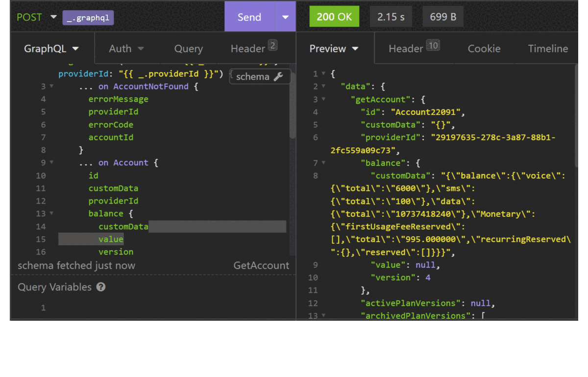Open the request Header tab
The height and width of the screenshot is (377, 588).
[x=253, y=48]
